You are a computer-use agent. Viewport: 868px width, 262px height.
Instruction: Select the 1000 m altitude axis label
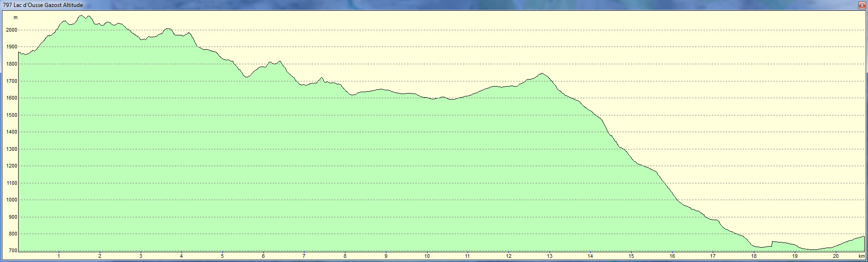[12, 200]
